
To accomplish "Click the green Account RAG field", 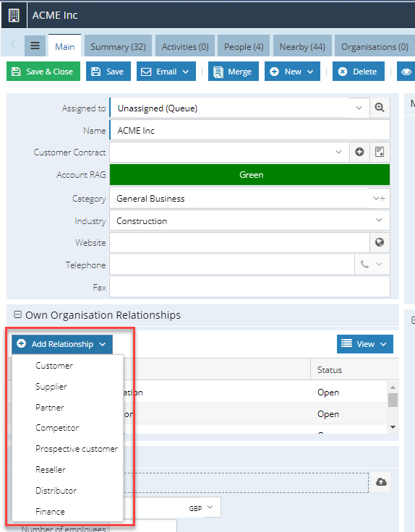I will coord(249,175).
